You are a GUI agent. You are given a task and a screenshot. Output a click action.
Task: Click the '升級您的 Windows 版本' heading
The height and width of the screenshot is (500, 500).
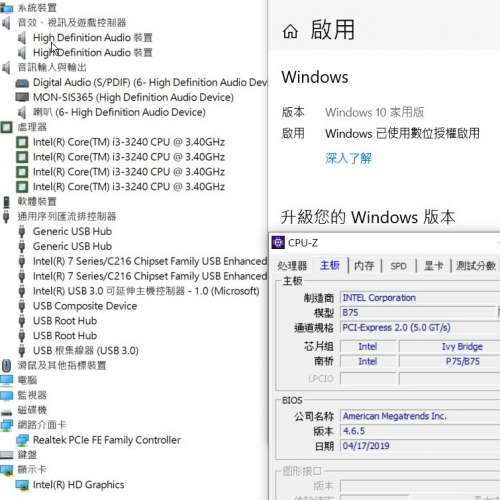[368, 217]
